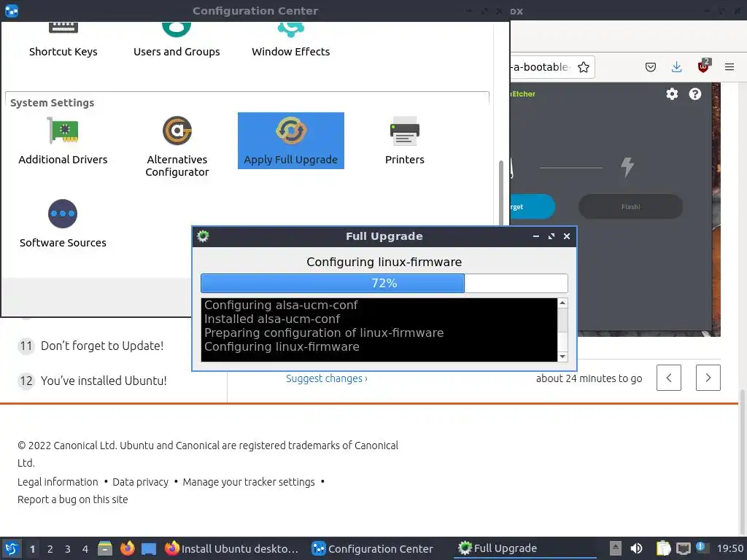Click removable media eject tray icon
The image size is (747, 560).
pos(615,548)
